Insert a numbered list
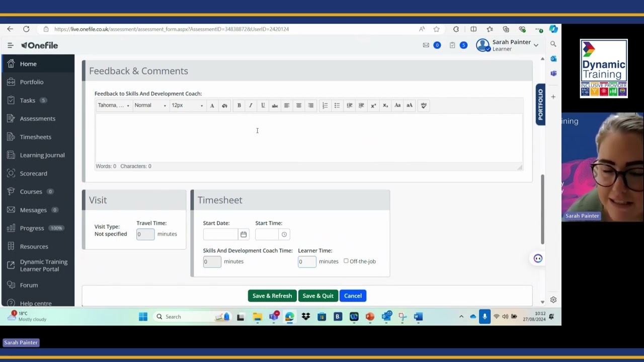This screenshot has width=644, height=362. point(325,106)
